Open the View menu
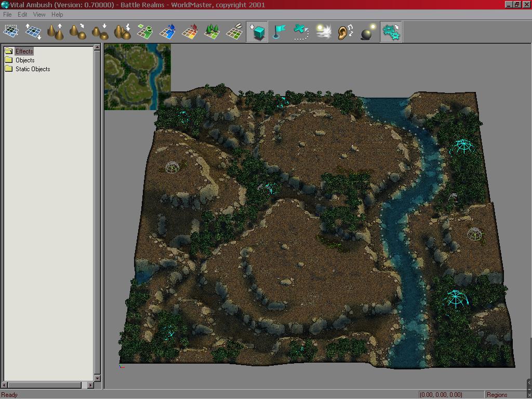Viewport: 532px width, 399px height. tap(39, 15)
